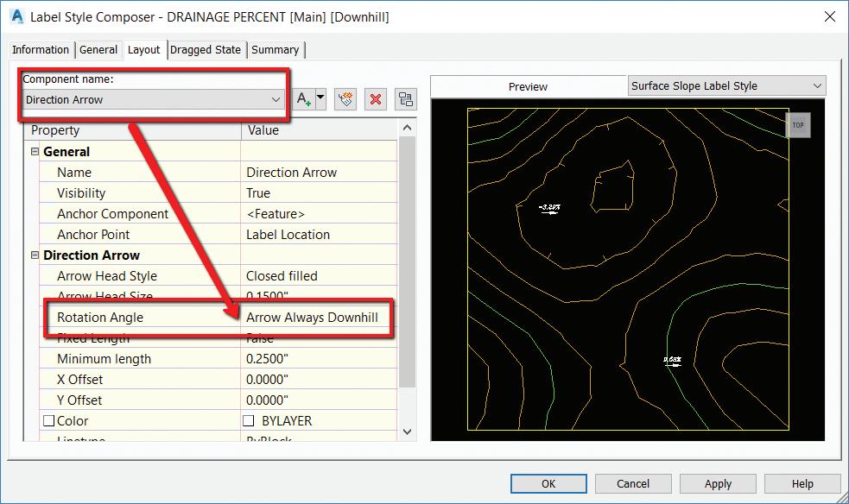This screenshot has width=849, height=504.
Task: Select the Layout tab
Action: tap(144, 50)
